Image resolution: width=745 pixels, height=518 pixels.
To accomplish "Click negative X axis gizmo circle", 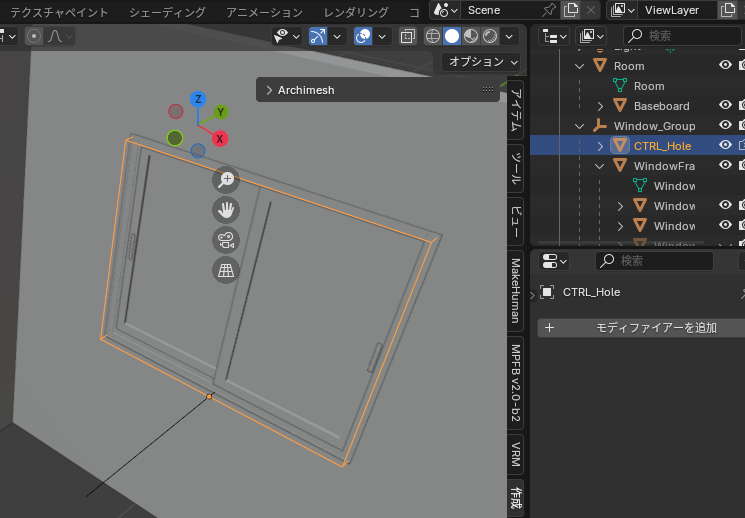I will point(176,111).
